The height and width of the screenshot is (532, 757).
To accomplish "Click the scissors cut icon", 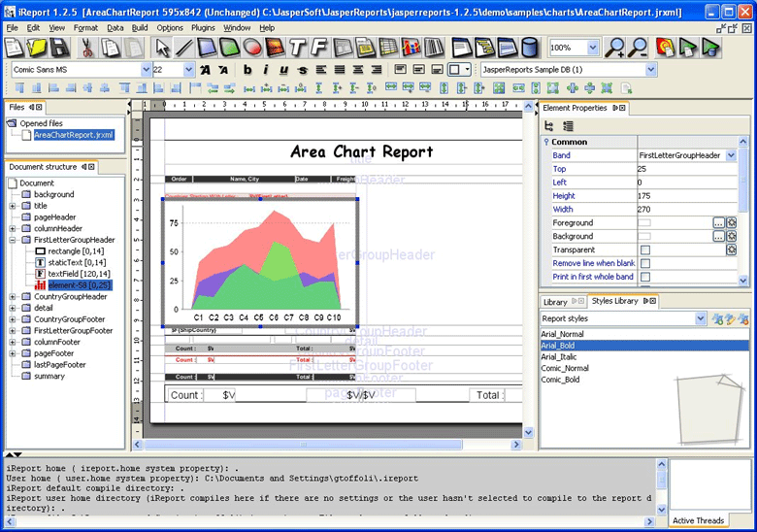I will pyautogui.click(x=86, y=48).
